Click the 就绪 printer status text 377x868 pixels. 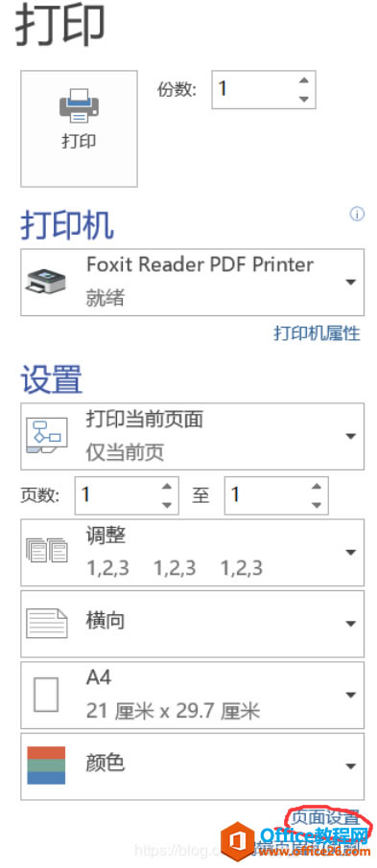(x=106, y=298)
